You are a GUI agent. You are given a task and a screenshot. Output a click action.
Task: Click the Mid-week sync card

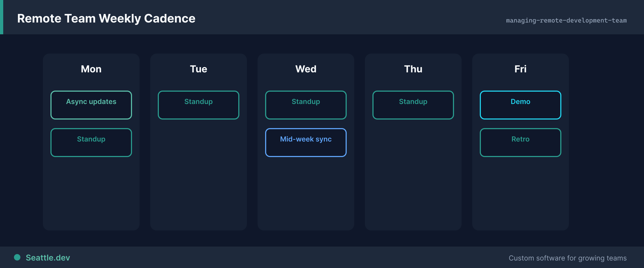[306, 143]
